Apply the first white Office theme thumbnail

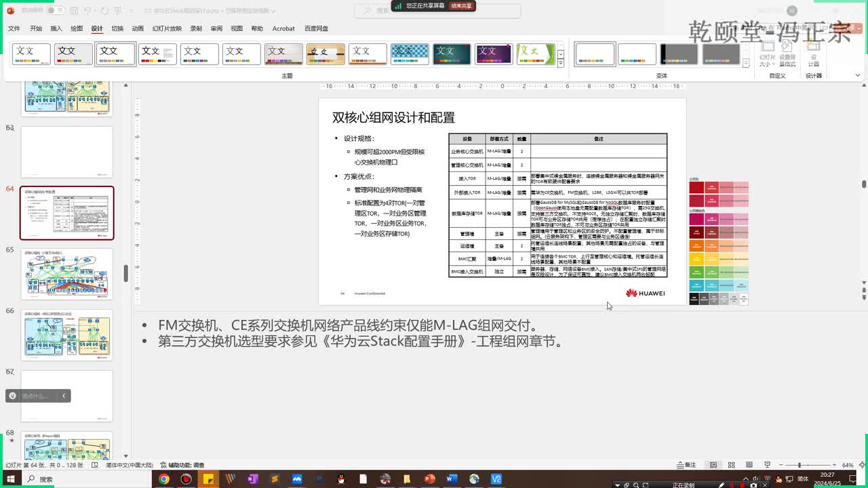tap(31, 54)
